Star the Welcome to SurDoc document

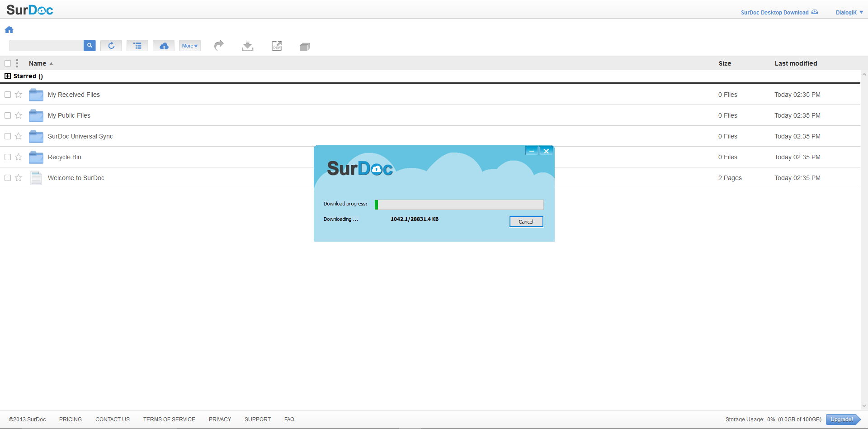pos(19,178)
